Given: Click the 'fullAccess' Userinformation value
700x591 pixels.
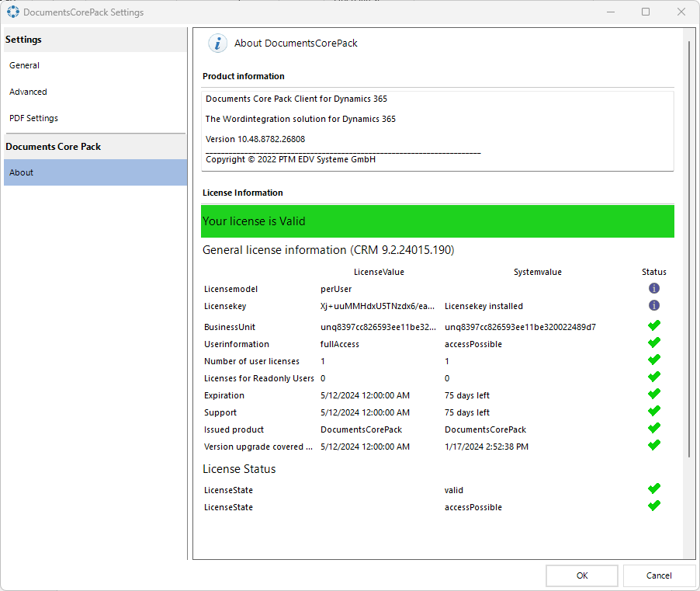Looking at the screenshot, I should (339, 344).
